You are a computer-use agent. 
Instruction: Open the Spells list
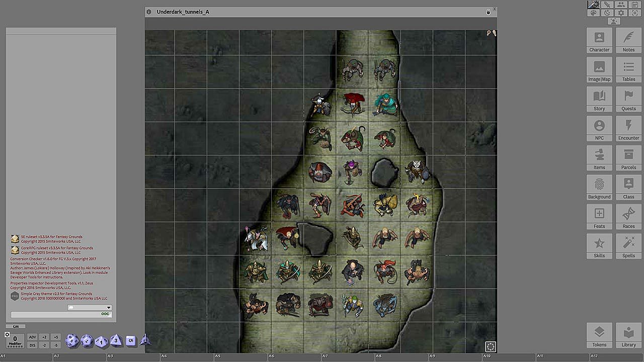click(x=628, y=246)
